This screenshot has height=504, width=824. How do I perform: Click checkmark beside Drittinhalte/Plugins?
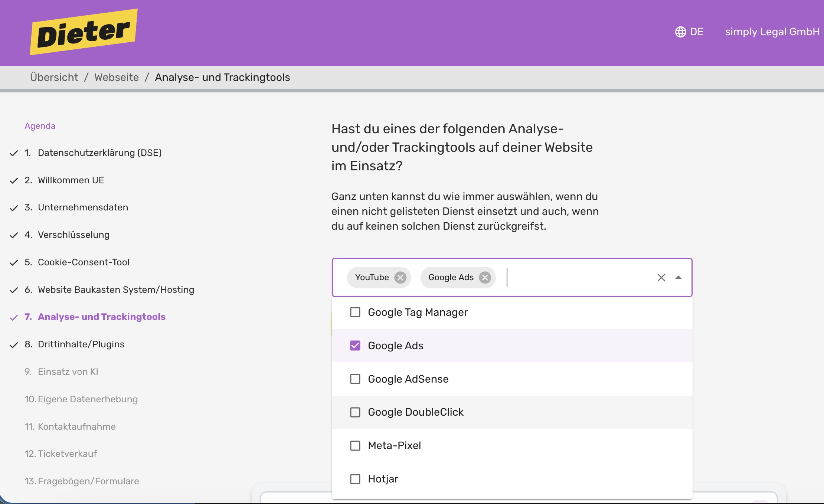(x=14, y=345)
